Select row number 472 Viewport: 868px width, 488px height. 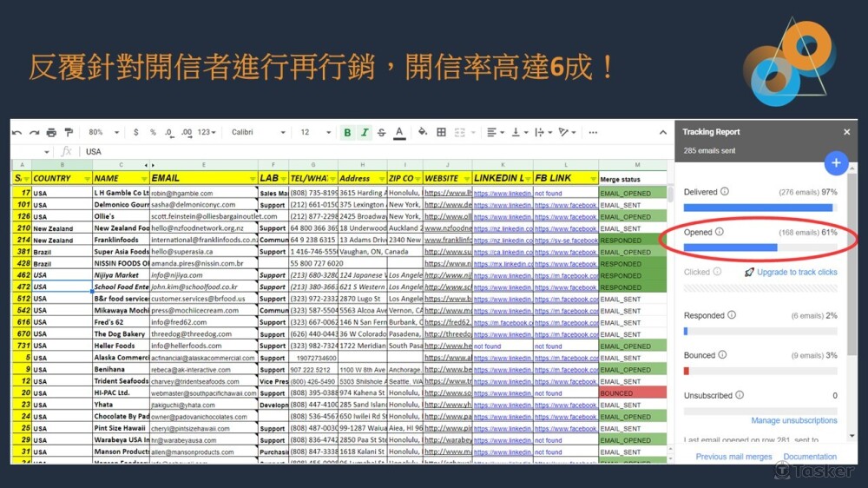[x=23, y=287]
